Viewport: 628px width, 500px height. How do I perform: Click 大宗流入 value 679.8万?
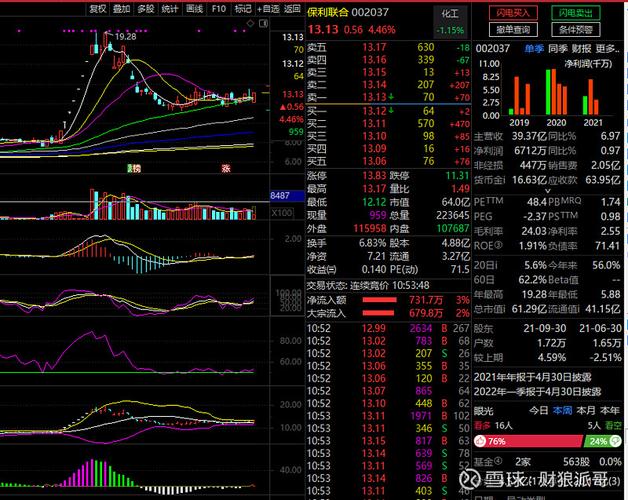425,313
